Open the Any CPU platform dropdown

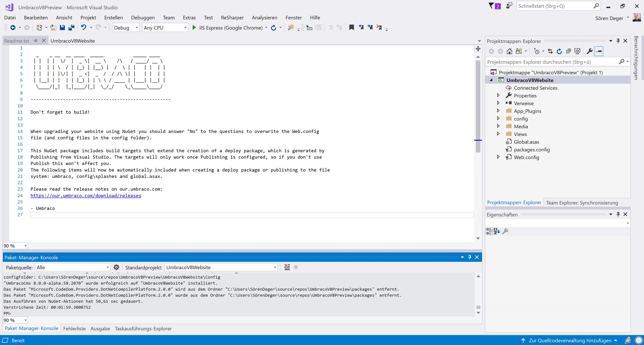pos(165,28)
